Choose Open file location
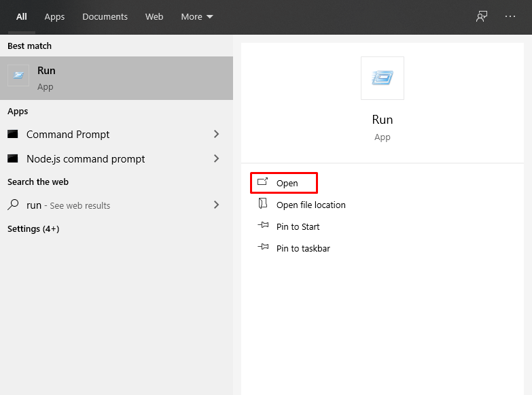 pyautogui.click(x=311, y=205)
